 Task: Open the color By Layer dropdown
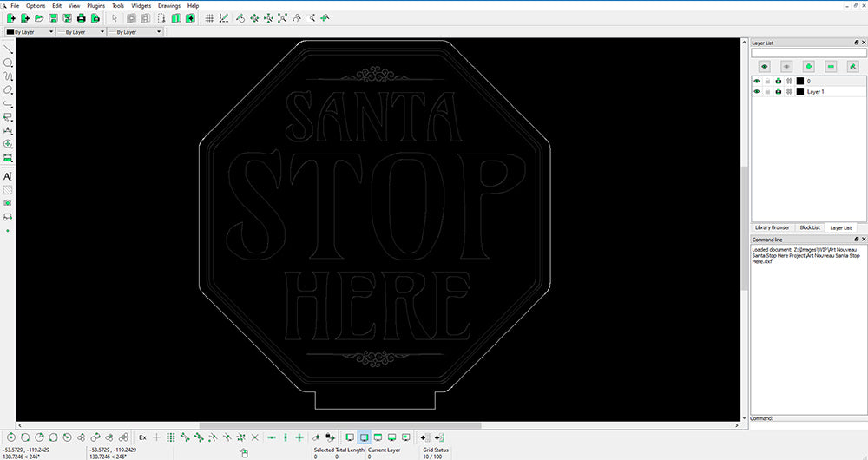point(30,31)
